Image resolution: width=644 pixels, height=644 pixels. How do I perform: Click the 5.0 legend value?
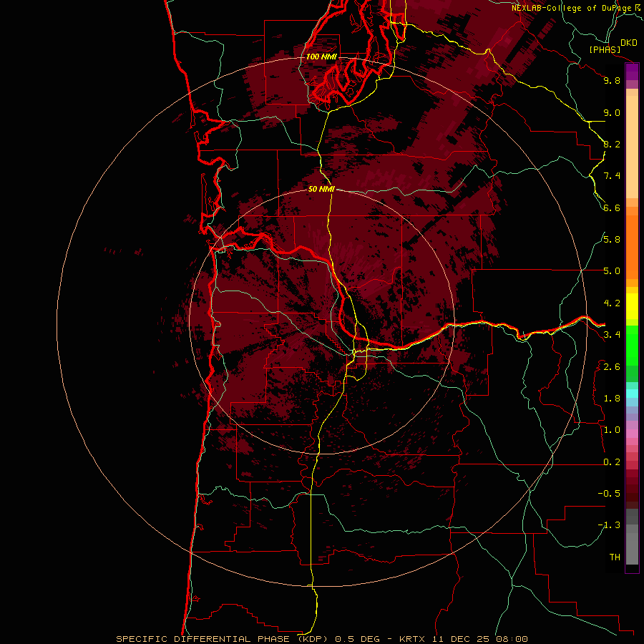pyautogui.click(x=612, y=271)
